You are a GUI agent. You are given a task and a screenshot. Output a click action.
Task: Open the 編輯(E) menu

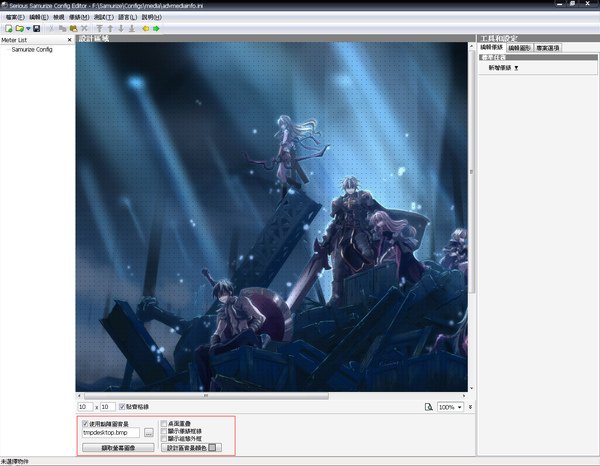pyautogui.click(x=39, y=17)
